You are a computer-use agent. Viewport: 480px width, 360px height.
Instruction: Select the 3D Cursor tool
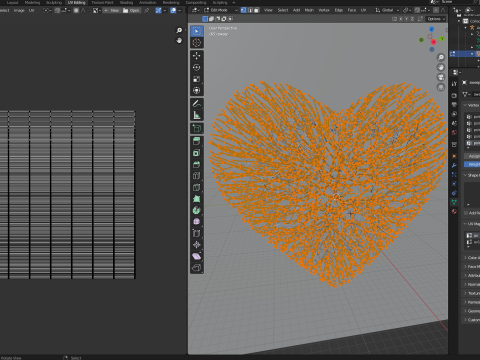pos(197,43)
